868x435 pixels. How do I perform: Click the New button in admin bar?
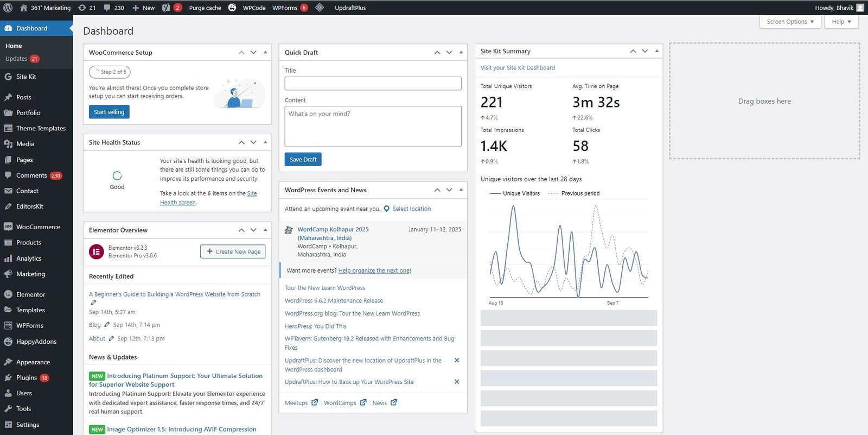(144, 8)
